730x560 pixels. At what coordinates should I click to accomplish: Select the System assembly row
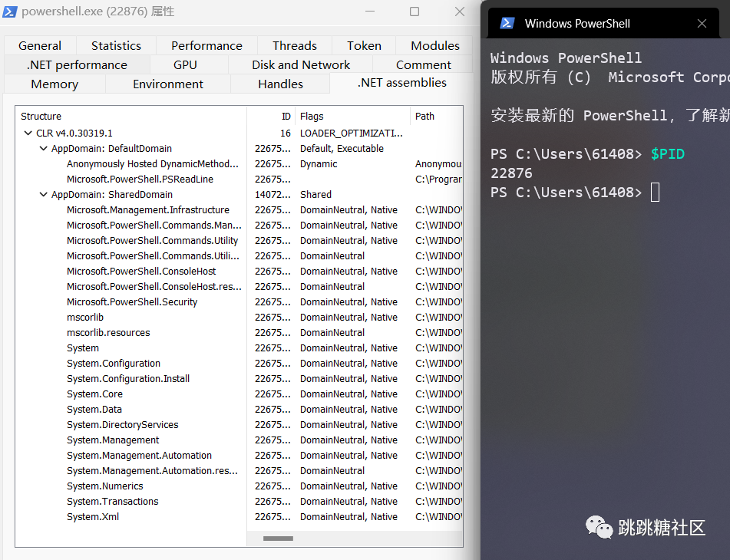tap(239, 348)
